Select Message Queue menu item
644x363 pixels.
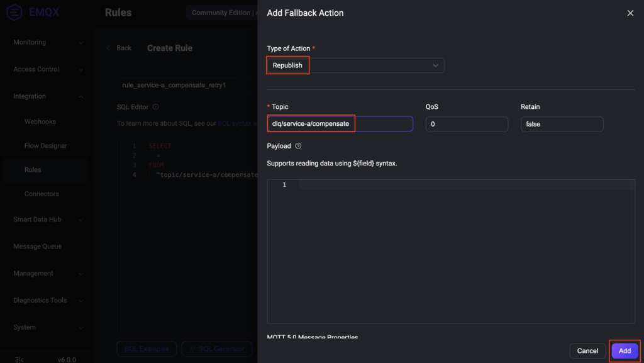point(38,247)
